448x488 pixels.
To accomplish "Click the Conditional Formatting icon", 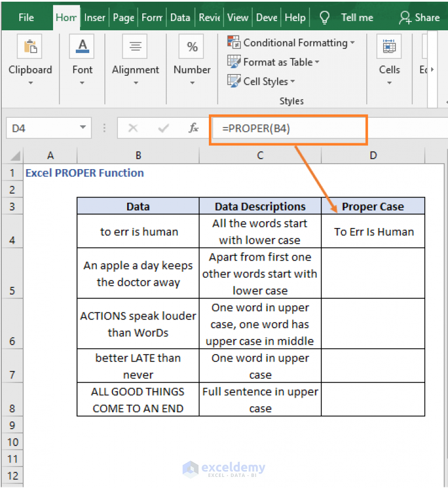I will pyautogui.click(x=234, y=43).
